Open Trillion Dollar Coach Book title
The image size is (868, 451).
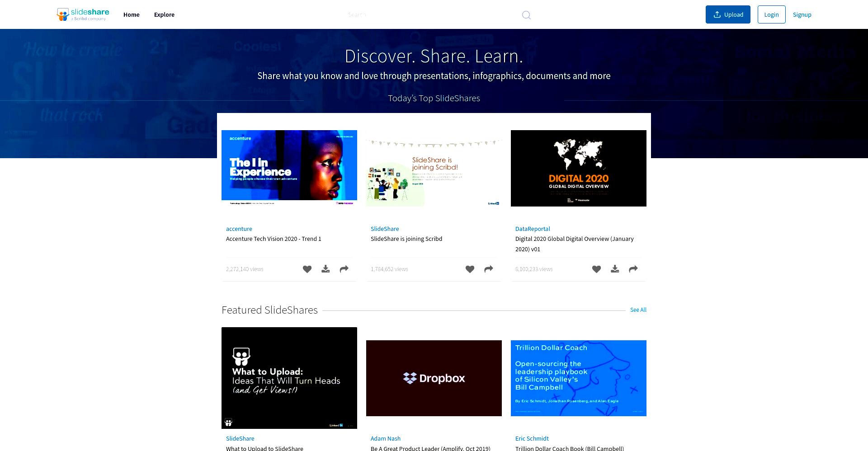point(570,448)
